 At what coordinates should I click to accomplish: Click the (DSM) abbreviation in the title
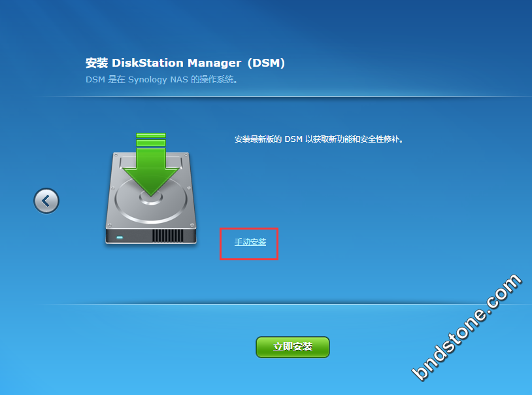[267, 63]
